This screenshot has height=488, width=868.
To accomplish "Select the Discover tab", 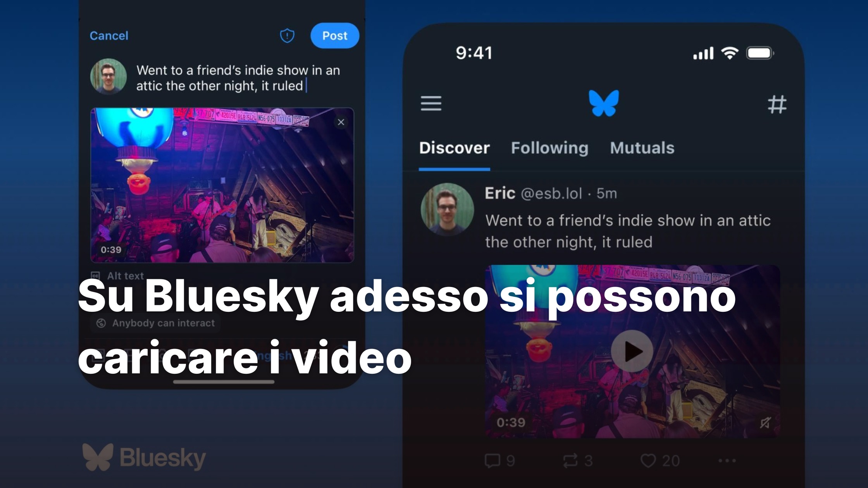I will coord(454,147).
